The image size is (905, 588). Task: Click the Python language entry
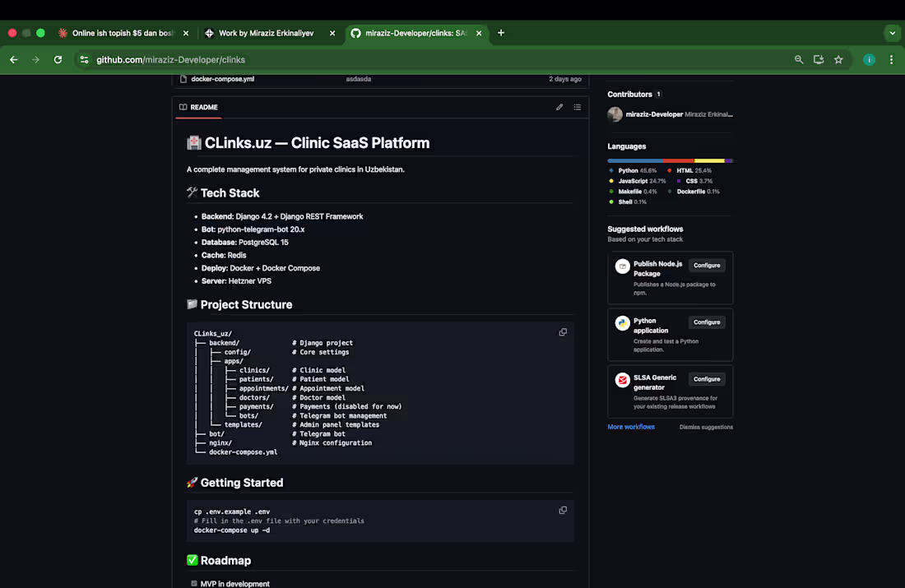[633, 170]
